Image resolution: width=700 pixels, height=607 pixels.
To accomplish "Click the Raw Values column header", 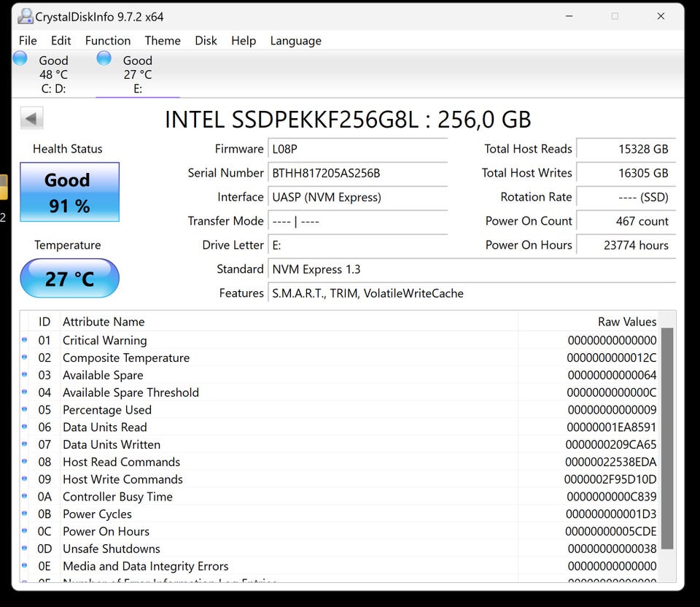I will tap(627, 322).
